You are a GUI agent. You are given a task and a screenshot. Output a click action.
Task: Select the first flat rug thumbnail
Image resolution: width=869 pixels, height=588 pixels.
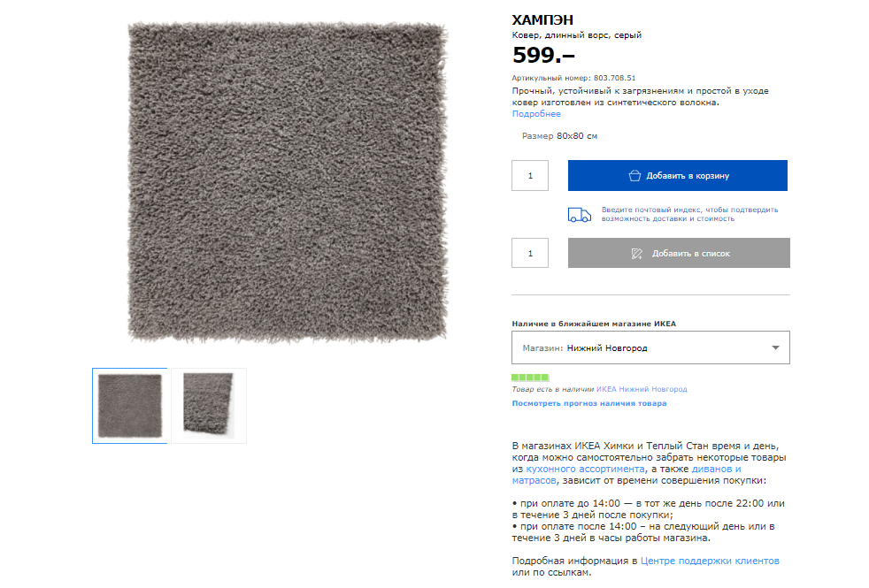pos(129,405)
